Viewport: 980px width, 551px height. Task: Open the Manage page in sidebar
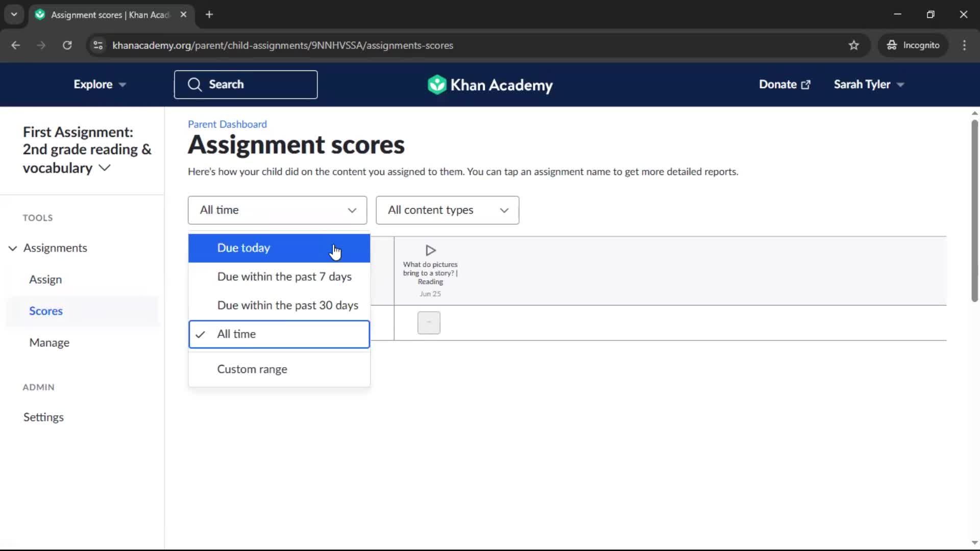50,343
